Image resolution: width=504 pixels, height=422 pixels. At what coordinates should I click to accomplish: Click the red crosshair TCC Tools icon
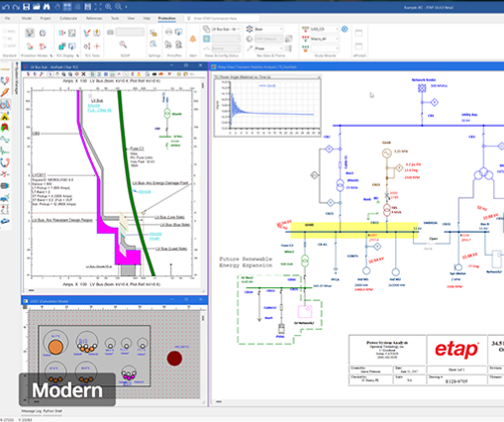pyautogui.click(x=97, y=47)
